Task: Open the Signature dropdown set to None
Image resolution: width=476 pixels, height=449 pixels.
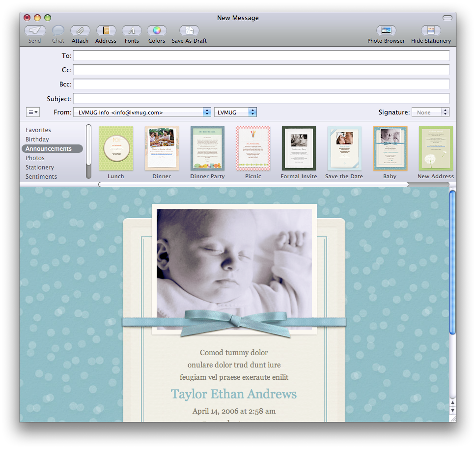Action: (x=430, y=112)
